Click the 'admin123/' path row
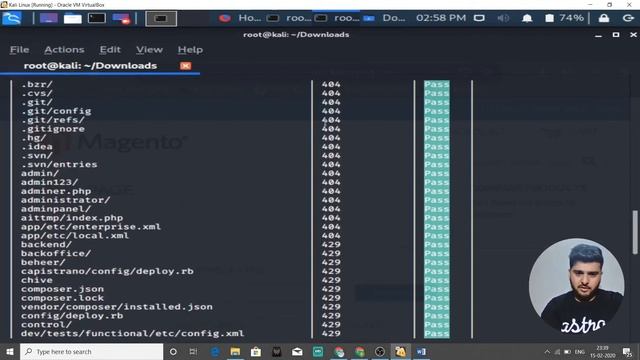Viewport: 640px width, 360px height. [49, 182]
